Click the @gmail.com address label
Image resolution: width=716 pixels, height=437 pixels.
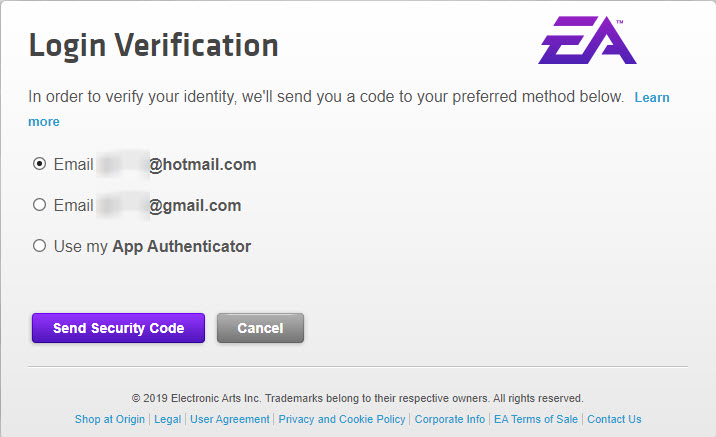coord(195,205)
